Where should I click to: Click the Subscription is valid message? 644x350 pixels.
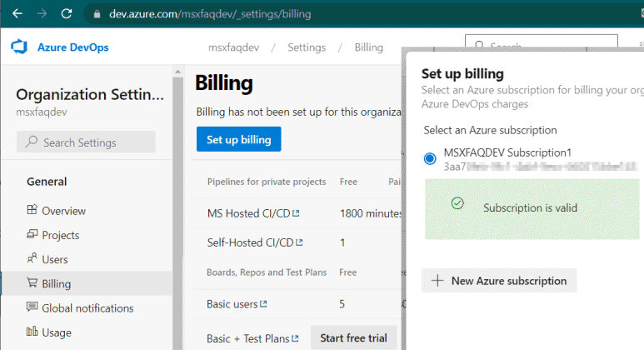click(530, 207)
